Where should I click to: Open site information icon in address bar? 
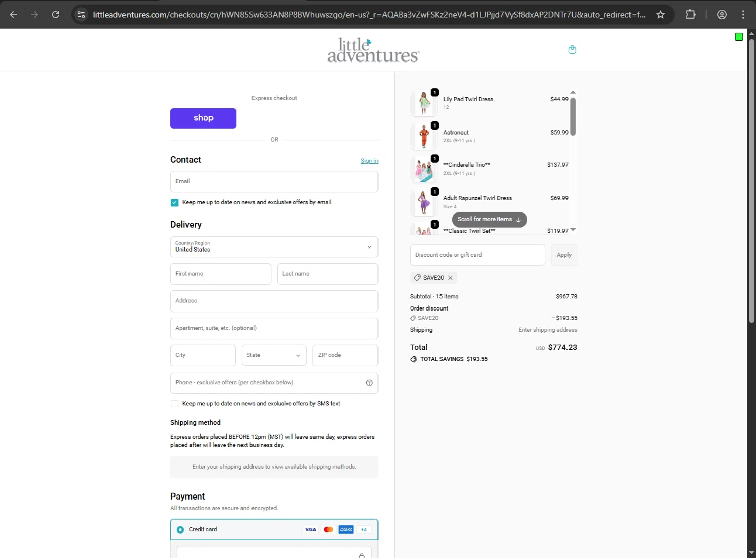(x=81, y=14)
